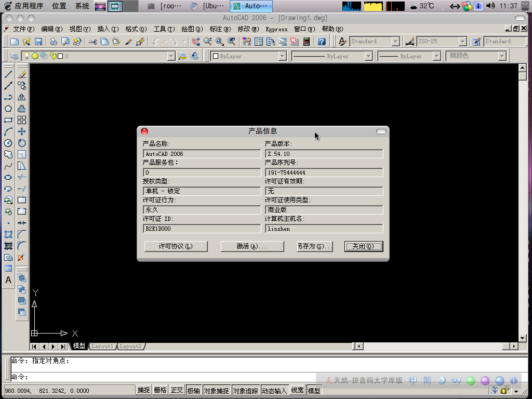Click the 另存为(S)... button
The image size is (532, 399).
tap(315, 246)
